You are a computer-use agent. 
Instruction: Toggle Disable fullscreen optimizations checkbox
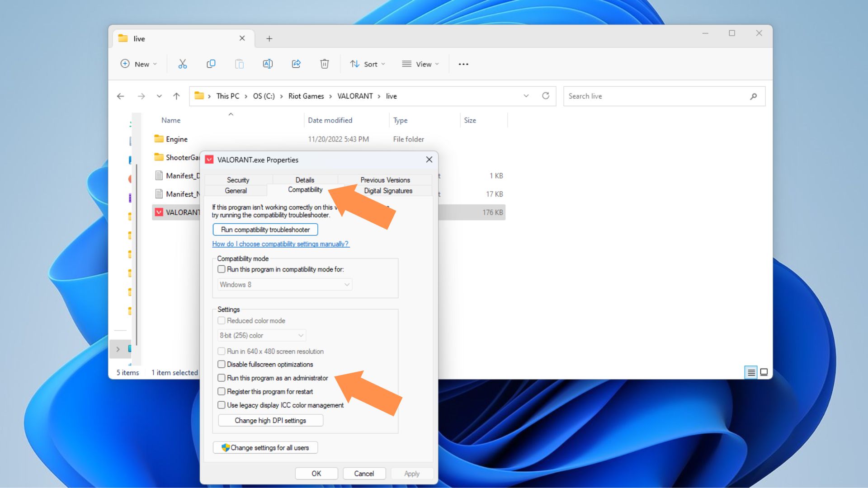[222, 364]
